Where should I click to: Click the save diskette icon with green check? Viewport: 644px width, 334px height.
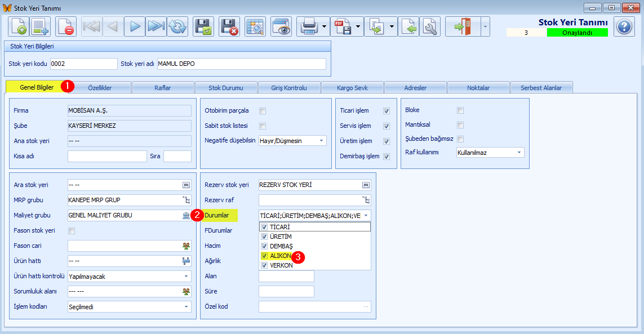pos(203,26)
